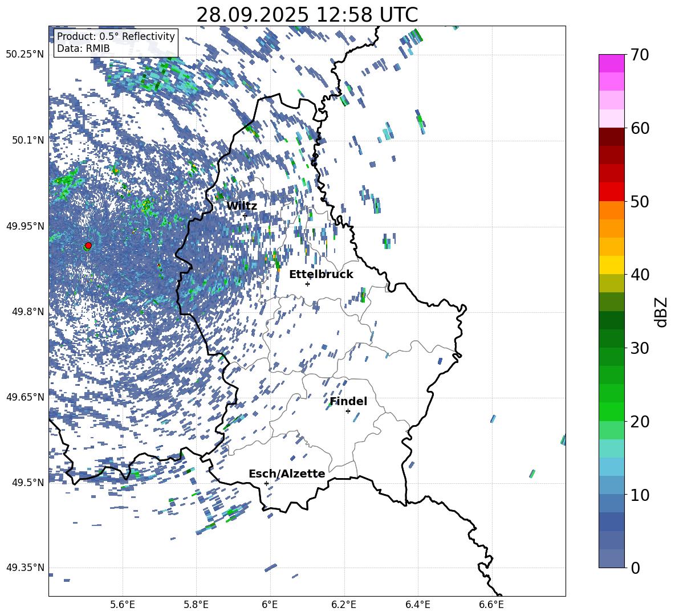Click the 6.2°E longitude label
This screenshot has height=616, width=675.
pyautogui.click(x=344, y=605)
